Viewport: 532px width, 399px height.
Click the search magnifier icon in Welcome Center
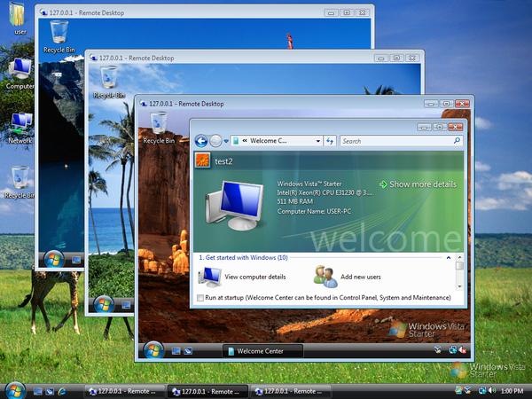point(457,140)
